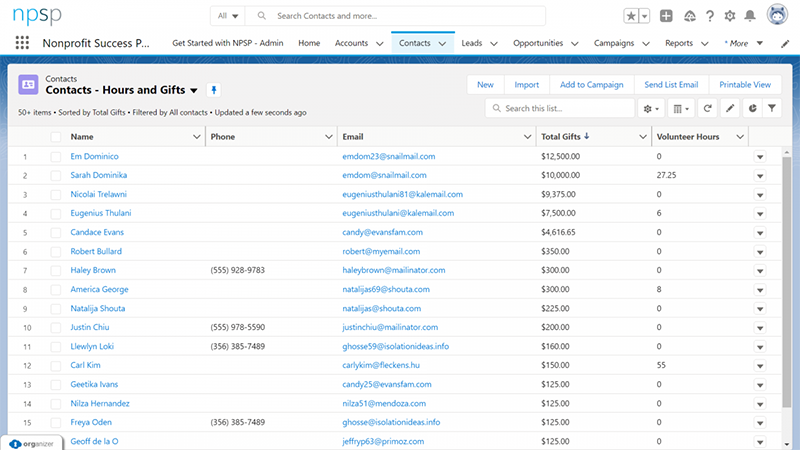Expand the Favorites list dropdown arrow
The width and height of the screenshot is (800, 450).
tap(644, 16)
